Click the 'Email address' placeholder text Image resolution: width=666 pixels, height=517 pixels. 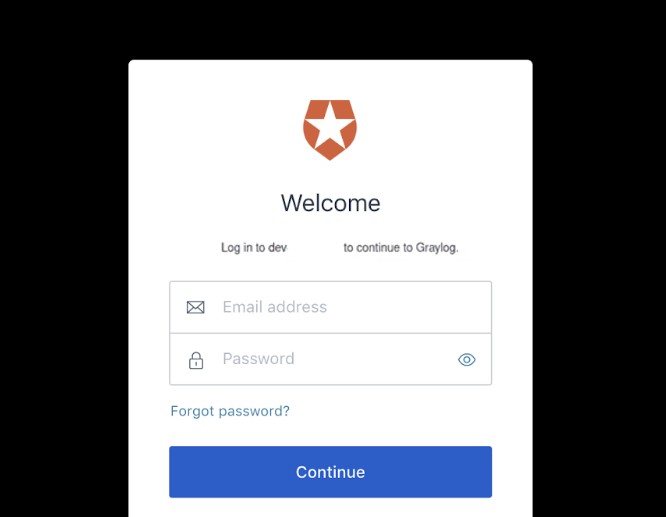(275, 307)
